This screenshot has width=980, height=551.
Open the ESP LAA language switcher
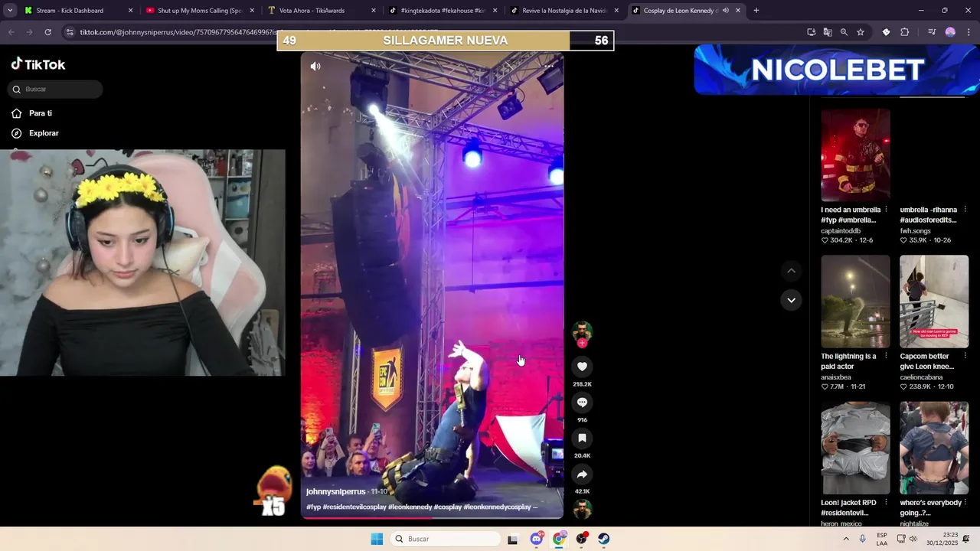pos(882,539)
